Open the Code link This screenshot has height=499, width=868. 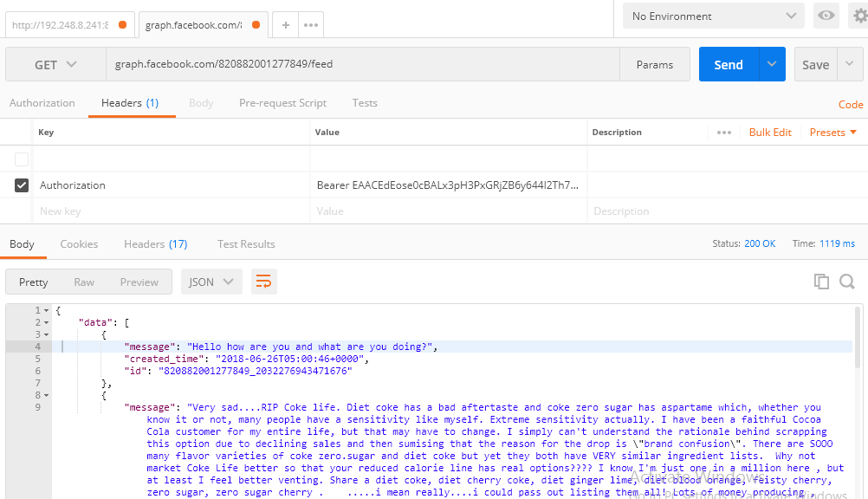[x=851, y=105]
